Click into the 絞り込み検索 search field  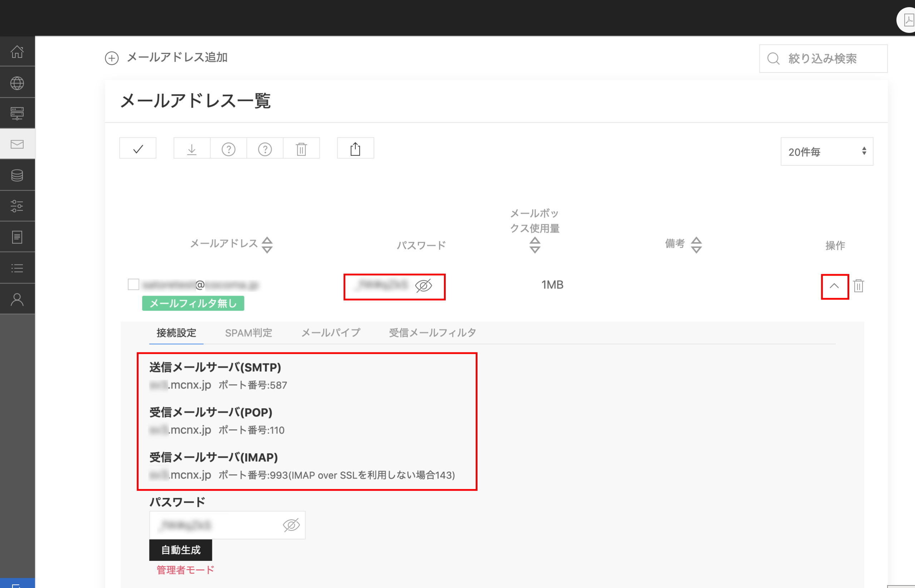(x=823, y=58)
